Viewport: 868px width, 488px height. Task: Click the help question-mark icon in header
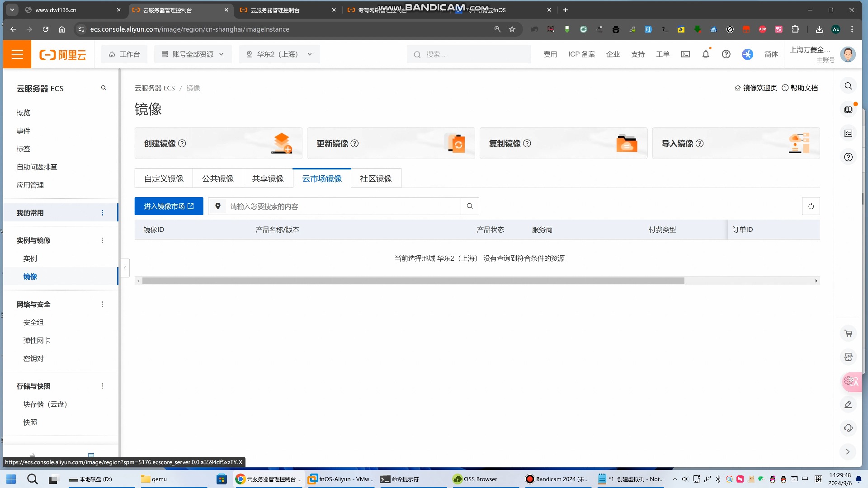(726, 54)
